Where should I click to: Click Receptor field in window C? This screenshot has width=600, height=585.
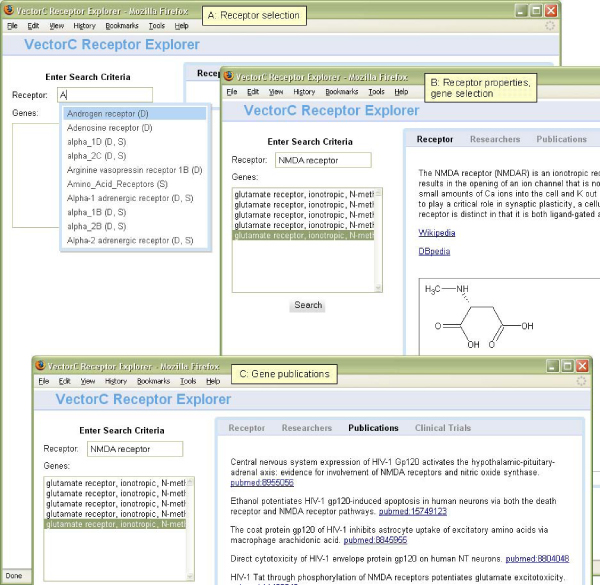135,449
